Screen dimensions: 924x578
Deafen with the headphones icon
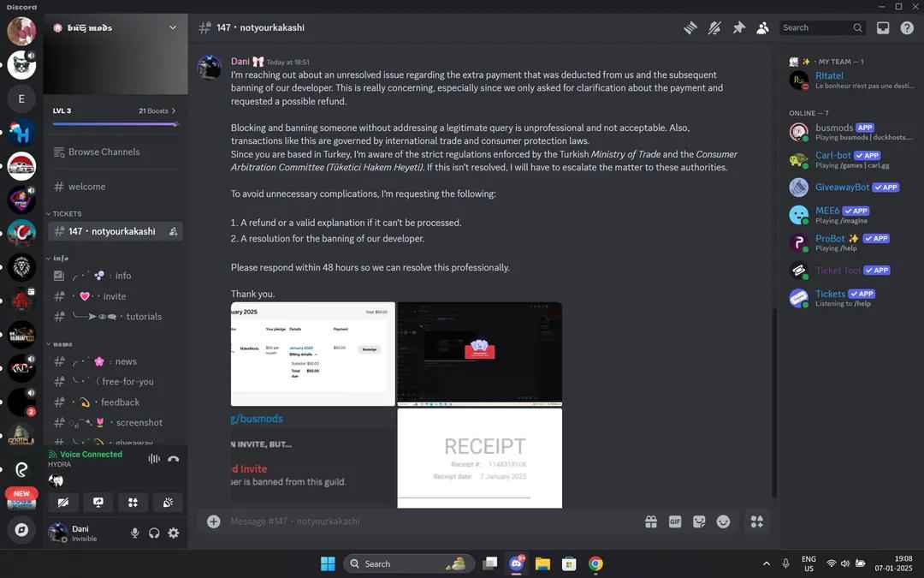[x=154, y=533]
